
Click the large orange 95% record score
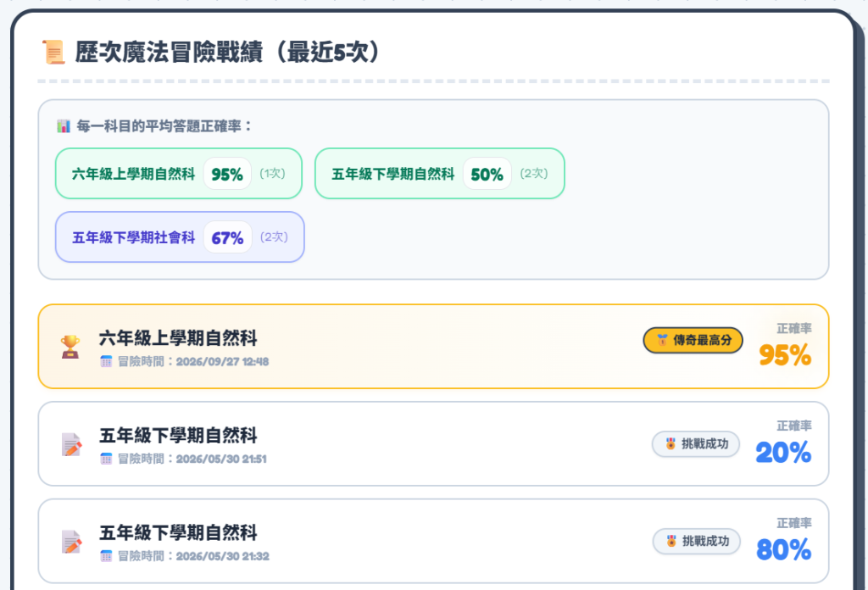point(785,355)
